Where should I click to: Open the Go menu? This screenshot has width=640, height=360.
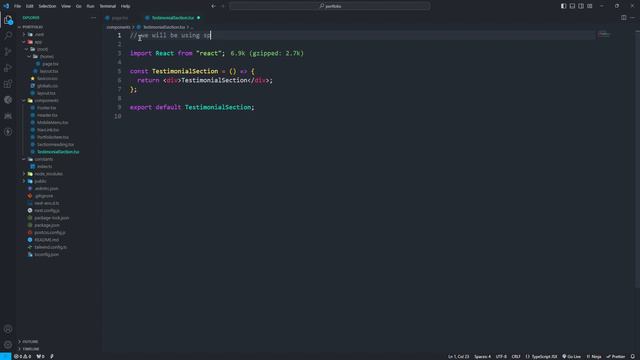tap(78, 6)
